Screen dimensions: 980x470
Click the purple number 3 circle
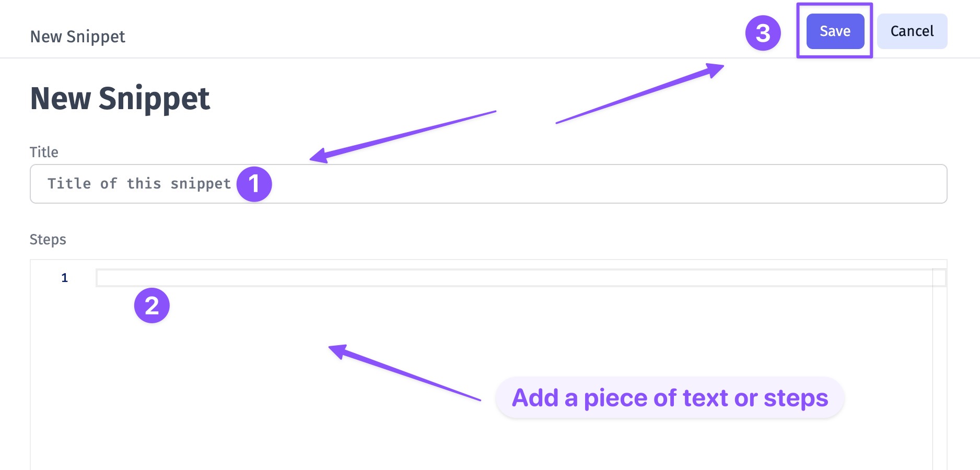pyautogui.click(x=763, y=33)
